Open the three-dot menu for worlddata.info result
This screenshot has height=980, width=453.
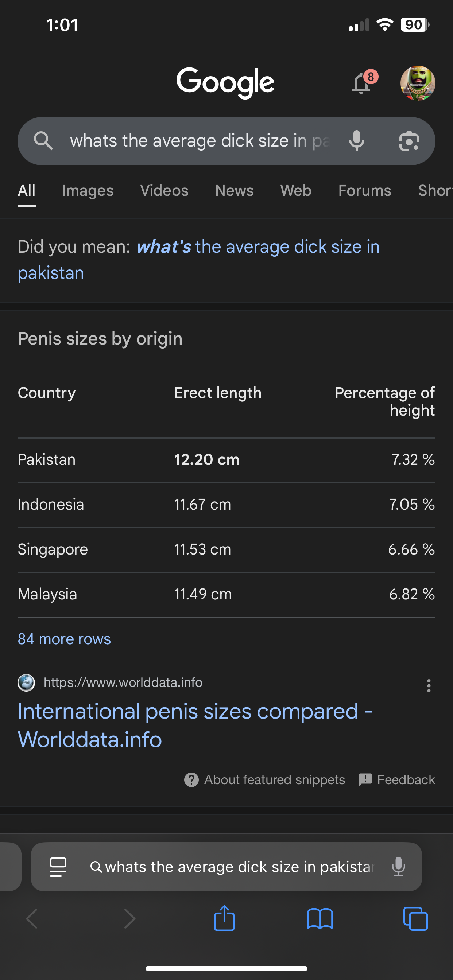(429, 685)
